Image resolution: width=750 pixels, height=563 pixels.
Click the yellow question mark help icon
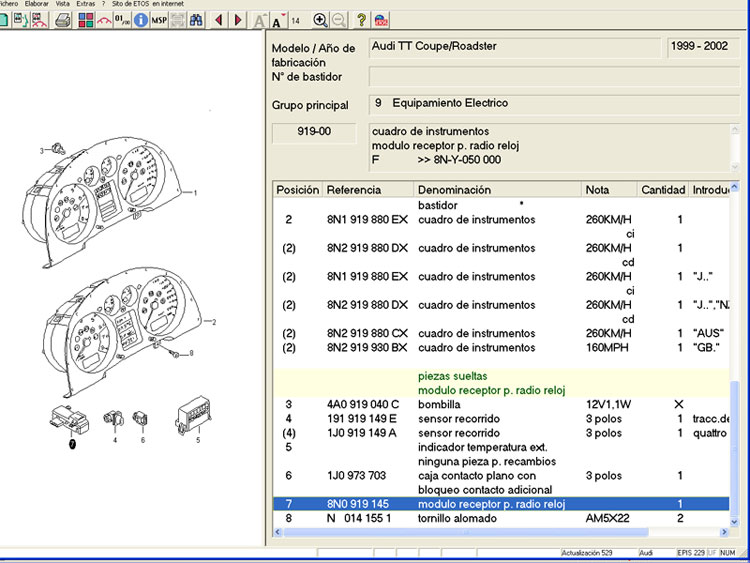(361, 20)
